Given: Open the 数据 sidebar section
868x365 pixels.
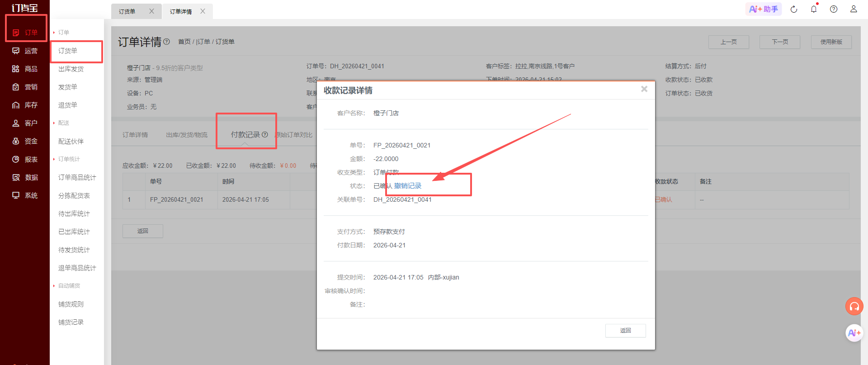Looking at the screenshot, I should click(x=25, y=177).
